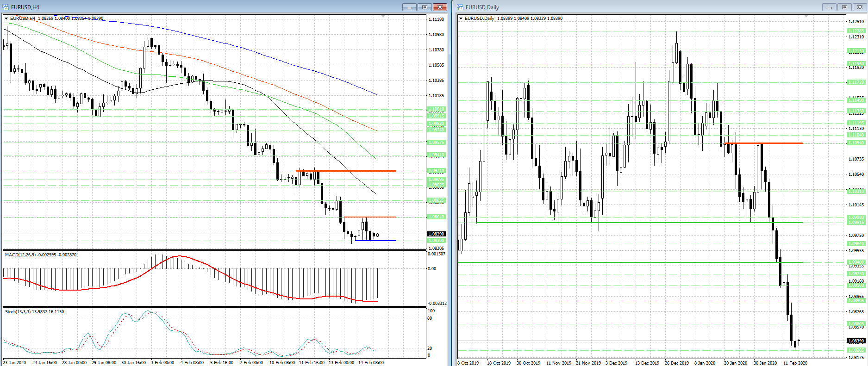The height and width of the screenshot is (366, 868).
Task: Click the 1.08605 level label in Daily chart
Action: pyautogui.click(x=856, y=324)
